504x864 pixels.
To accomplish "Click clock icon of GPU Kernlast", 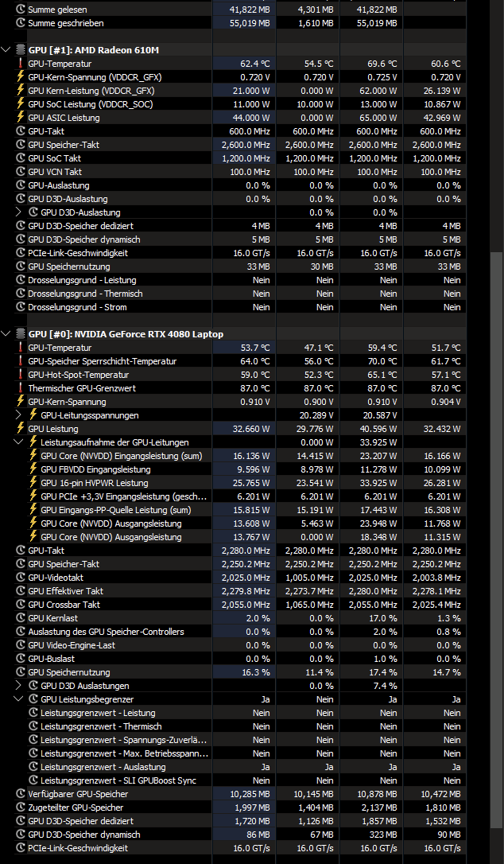I will coord(21,618).
